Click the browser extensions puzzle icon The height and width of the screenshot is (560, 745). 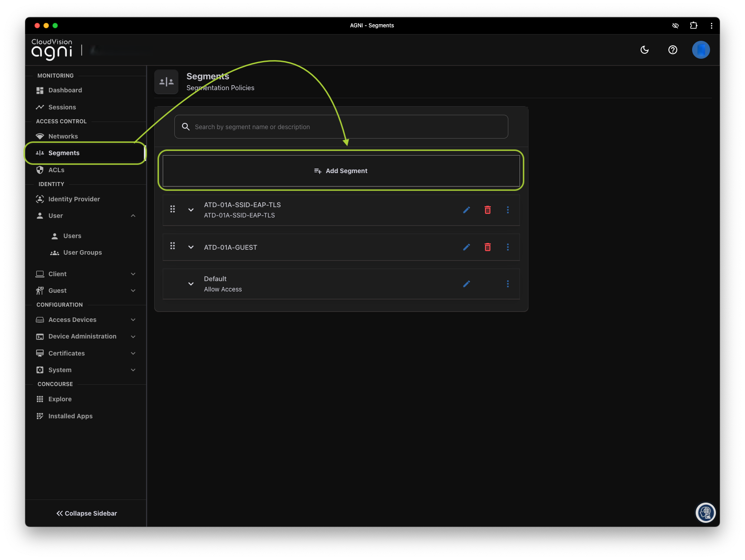[693, 26]
